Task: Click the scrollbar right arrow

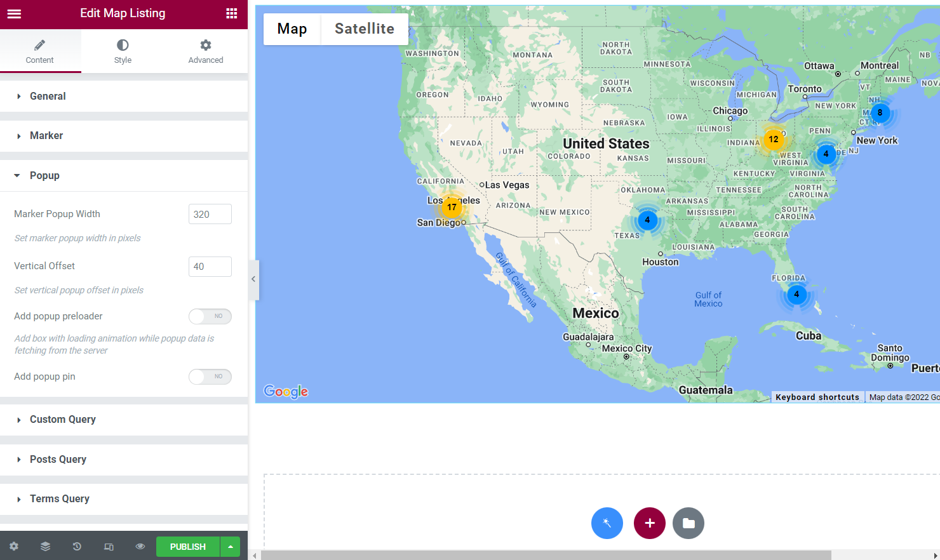Action: (935, 556)
